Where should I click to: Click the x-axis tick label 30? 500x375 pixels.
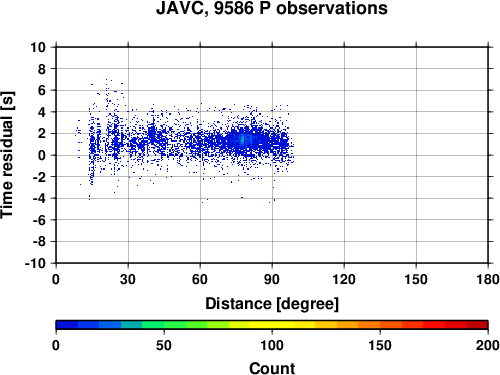[x=128, y=279]
